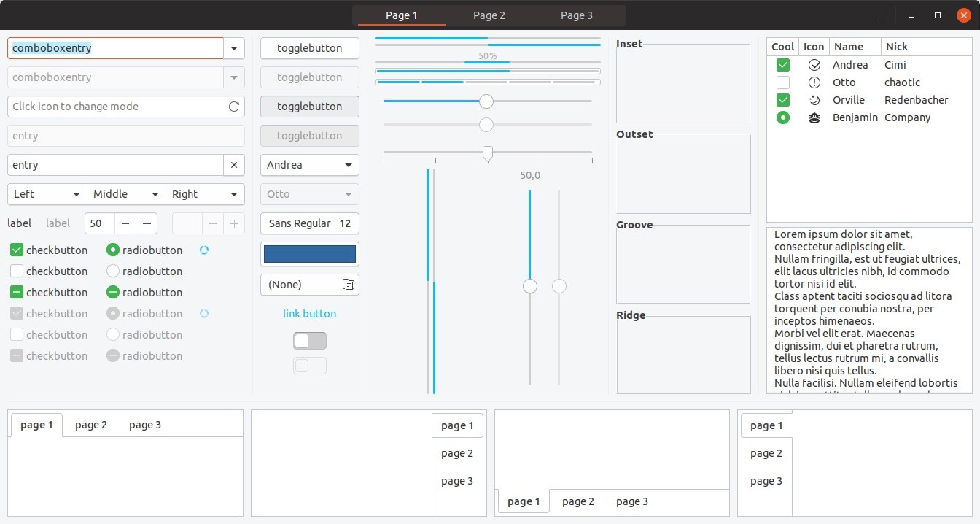980x524 pixels.
Task: Switch to Page 2 in header bar
Action: click(x=489, y=15)
